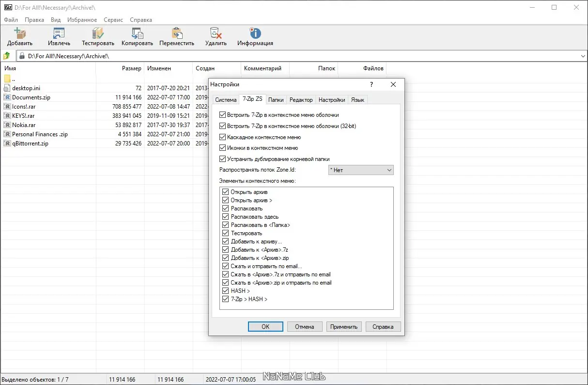Click the Тестировать (Test) toolbar icon
Viewport: 588px width, 385px height.
pos(98,33)
